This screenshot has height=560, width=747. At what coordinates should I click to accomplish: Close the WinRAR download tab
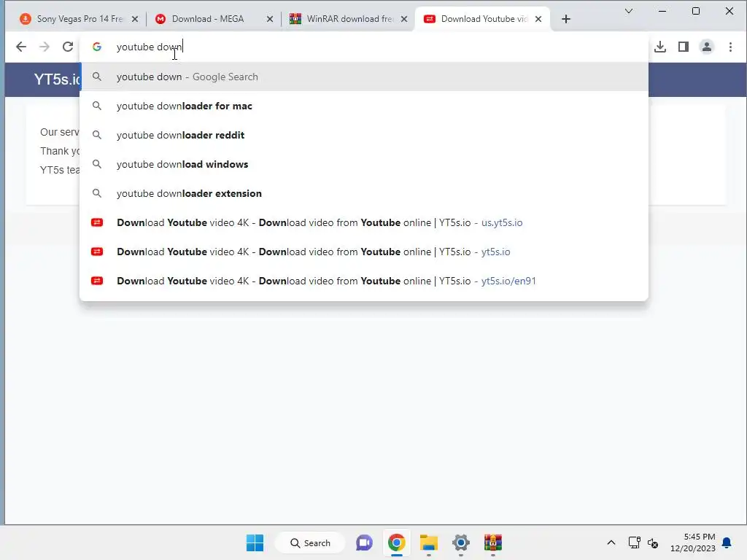tap(404, 19)
